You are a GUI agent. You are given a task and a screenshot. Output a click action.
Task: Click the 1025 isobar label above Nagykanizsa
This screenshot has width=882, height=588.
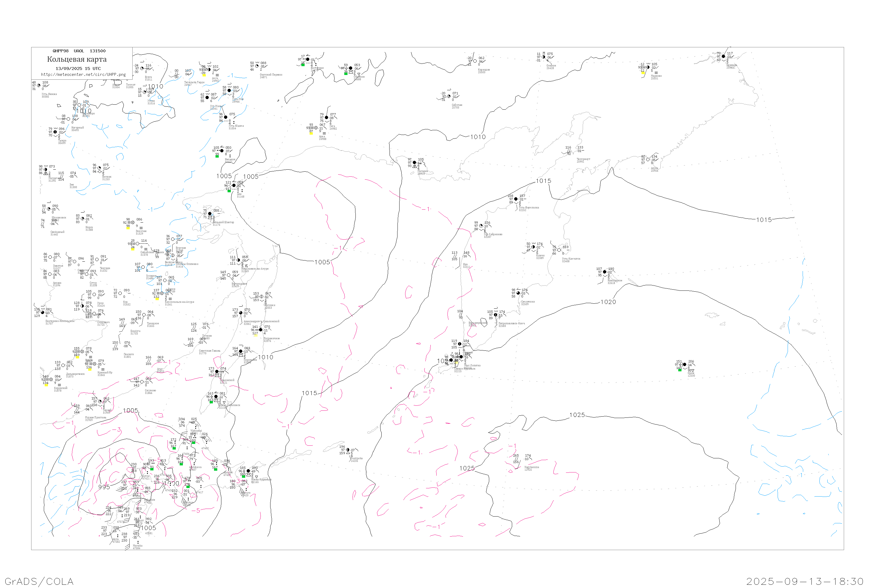coord(577,415)
